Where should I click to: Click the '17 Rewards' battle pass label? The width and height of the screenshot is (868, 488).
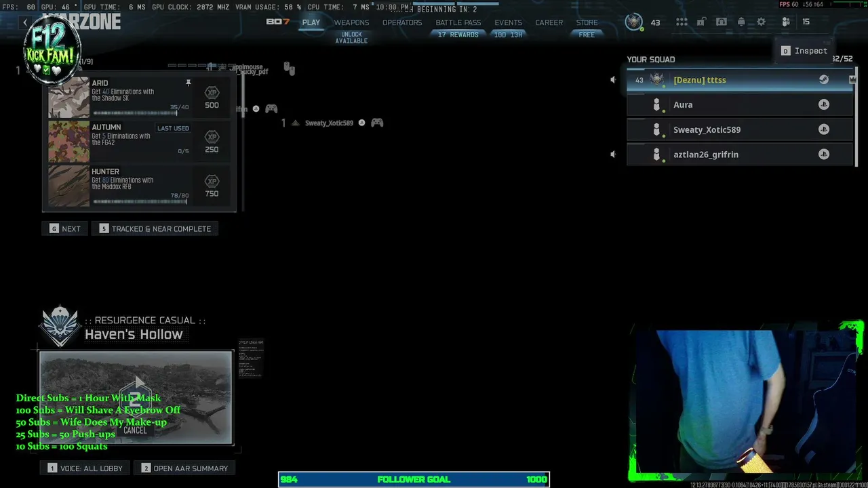[458, 35]
